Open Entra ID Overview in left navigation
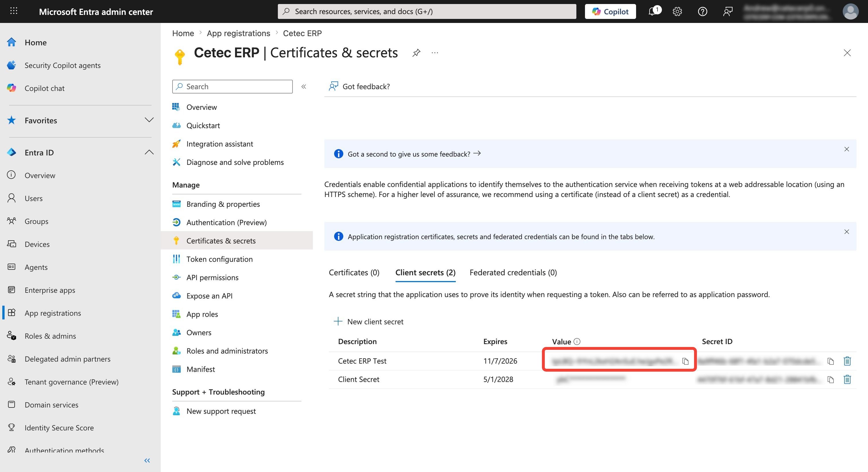Viewport: 868px width, 472px height. (x=40, y=175)
